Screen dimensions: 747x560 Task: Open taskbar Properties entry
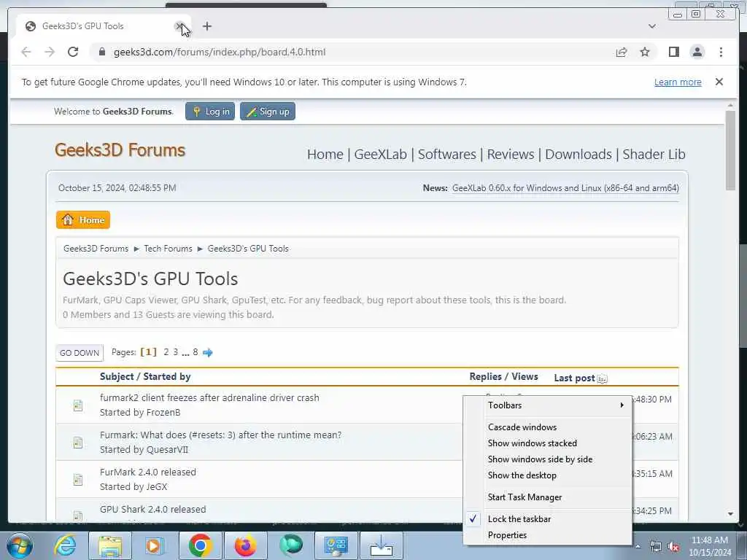[x=547, y=535]
